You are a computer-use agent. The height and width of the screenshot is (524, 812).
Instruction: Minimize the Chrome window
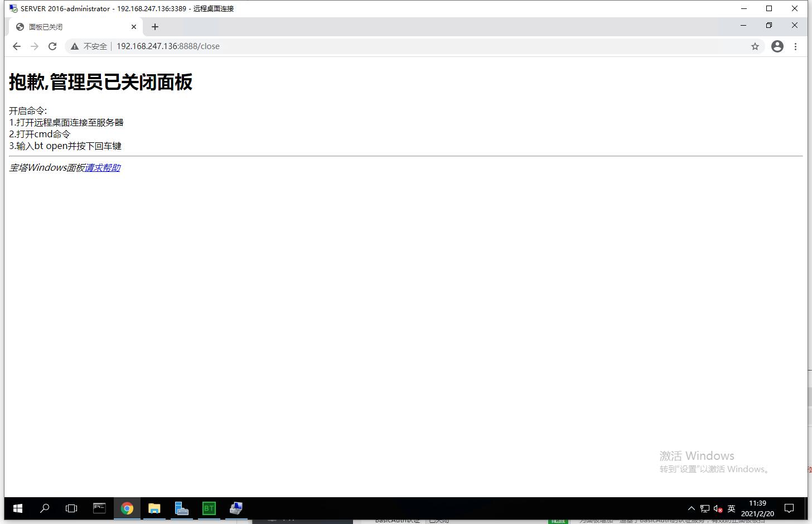point(743,25)
